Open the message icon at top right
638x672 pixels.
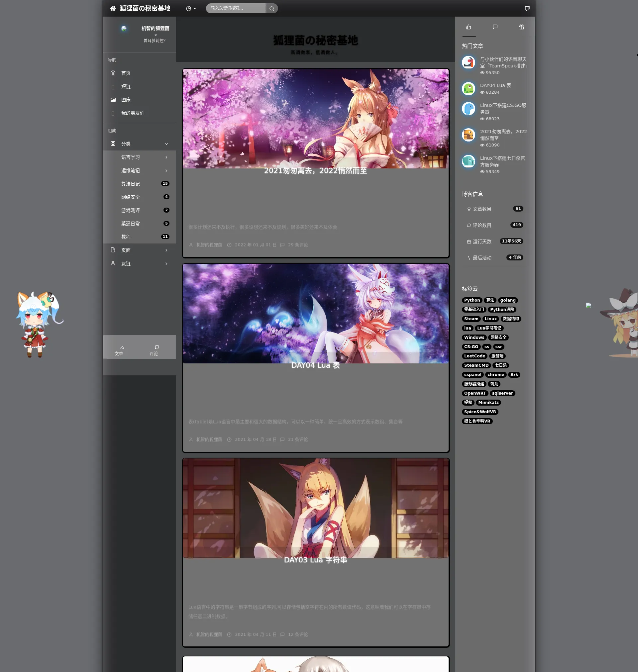527,9
